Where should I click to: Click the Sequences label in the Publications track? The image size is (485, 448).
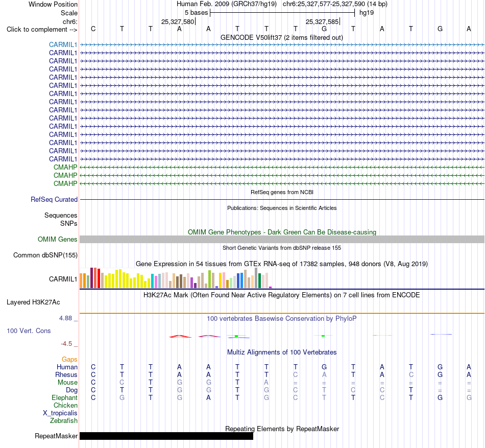tap(61, 216)
